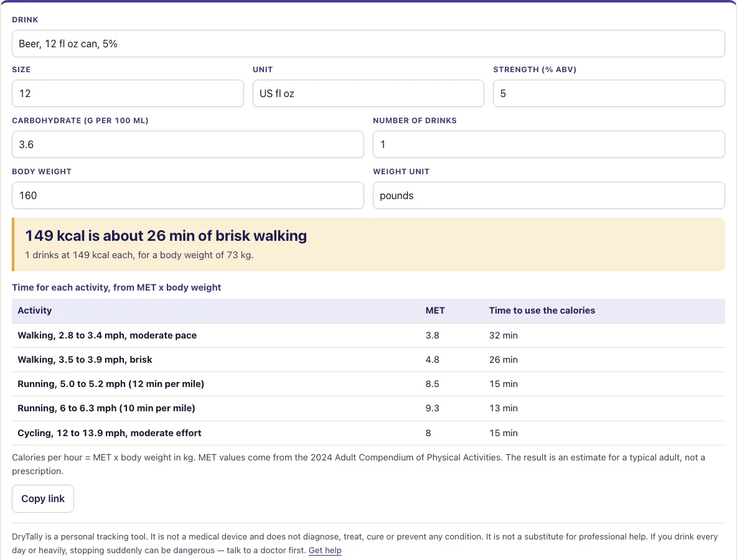Click the "15 min" cell in the Cycling row
This screenshot has width=737, height=560.
click(x=504, y=433)
